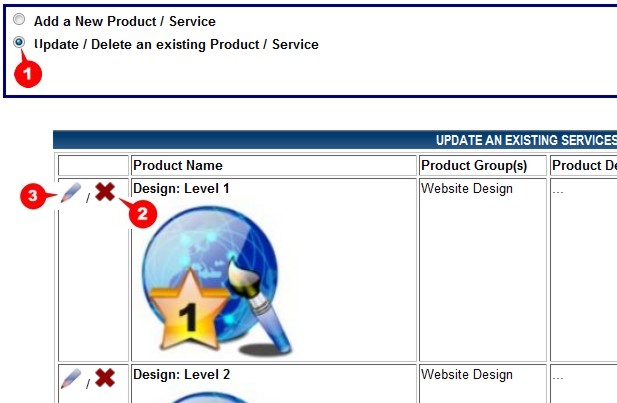Select Update / Delete an existing Product radio
Screen dimensions: 617x403
(19, 42)
